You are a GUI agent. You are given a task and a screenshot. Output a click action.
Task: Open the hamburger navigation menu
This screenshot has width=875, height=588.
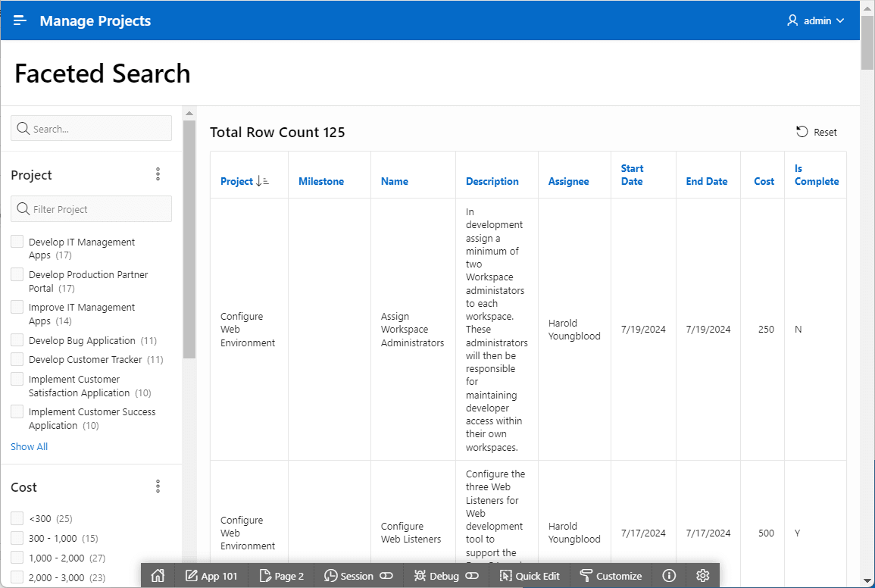20,20
